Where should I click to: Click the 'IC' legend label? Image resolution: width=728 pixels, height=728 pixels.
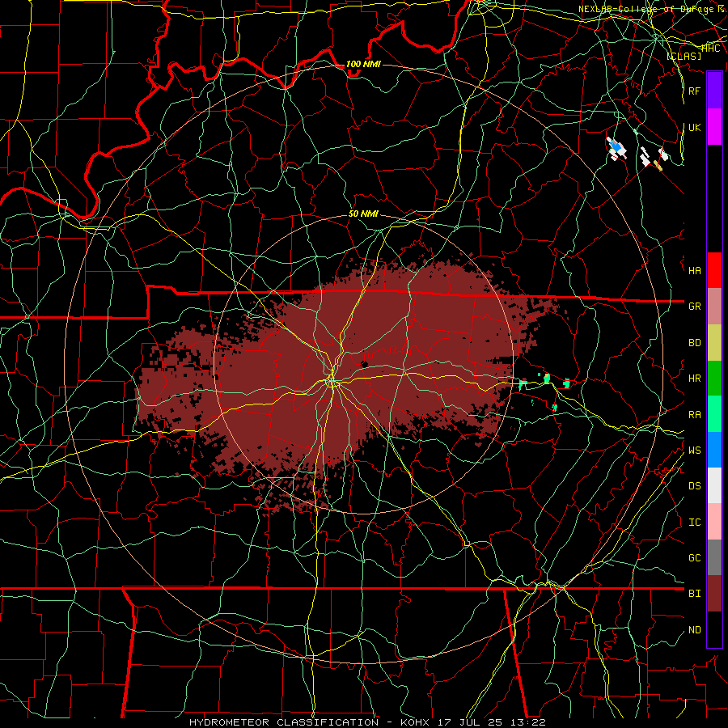coord(695,523)
